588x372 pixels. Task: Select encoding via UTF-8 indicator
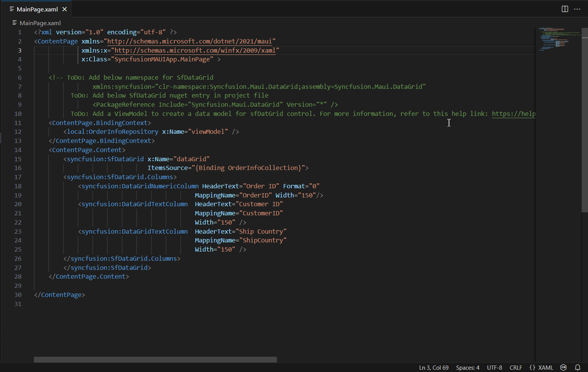tap(494, 367)
